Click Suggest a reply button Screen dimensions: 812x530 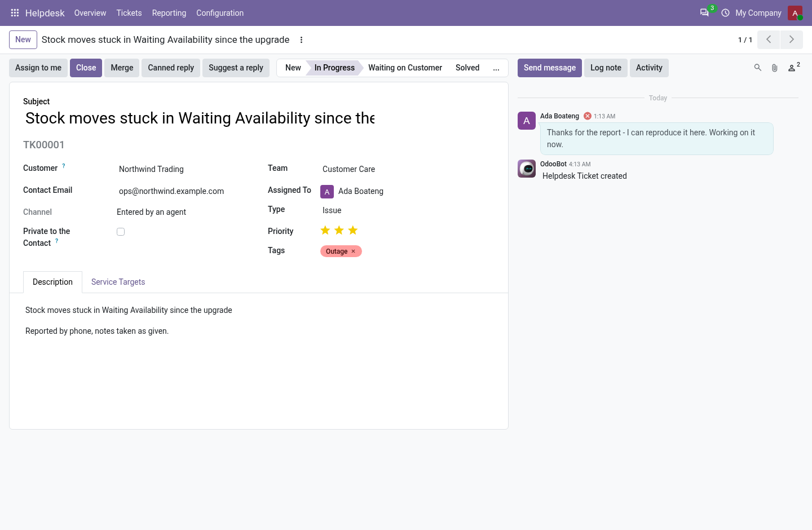tap(236, 68)
